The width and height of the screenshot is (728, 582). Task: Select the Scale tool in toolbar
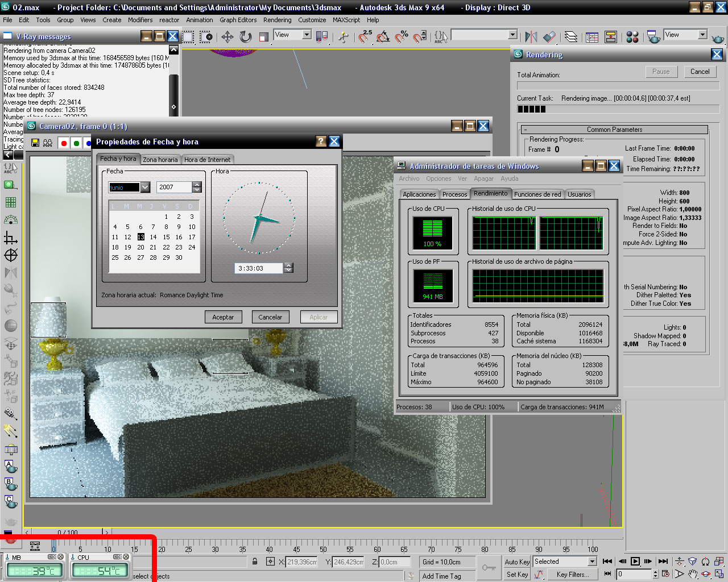(x=263, y=37)
